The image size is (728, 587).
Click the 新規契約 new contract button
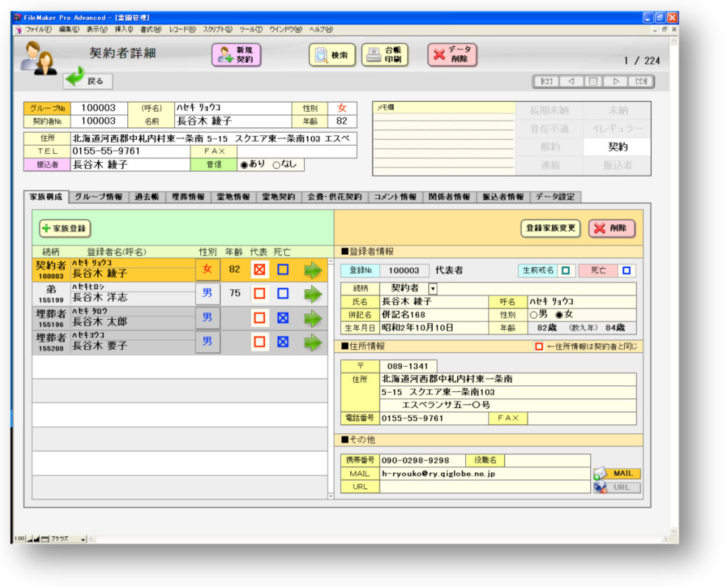coord(236,55)
